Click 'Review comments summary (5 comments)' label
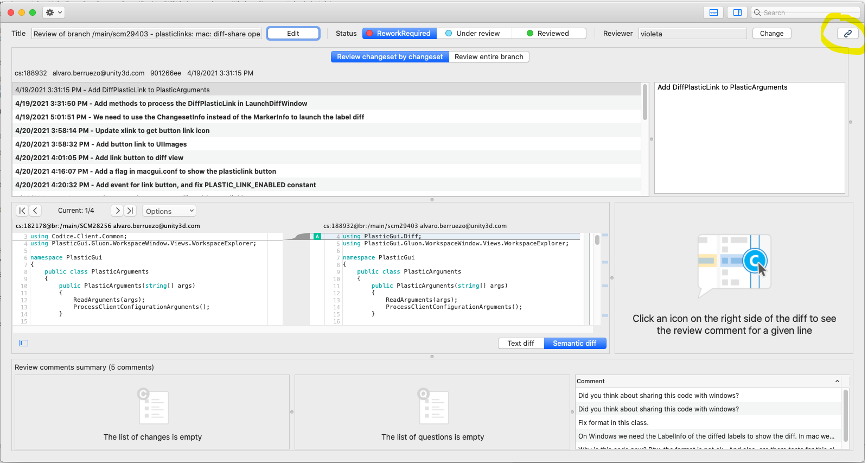The height and width of the screenshot is (463, 868). click(84, 367)
